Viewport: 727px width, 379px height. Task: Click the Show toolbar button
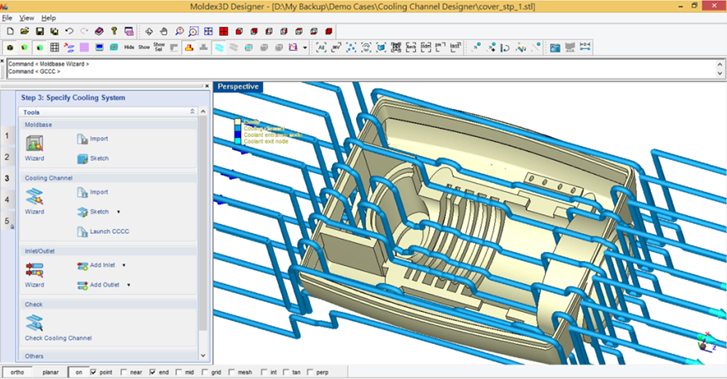(144, 47)
